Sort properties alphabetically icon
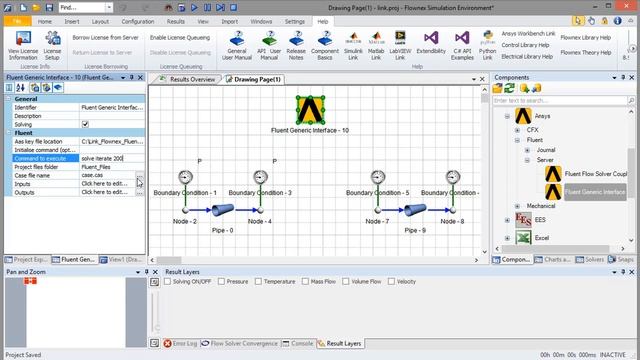 (20, 88)
